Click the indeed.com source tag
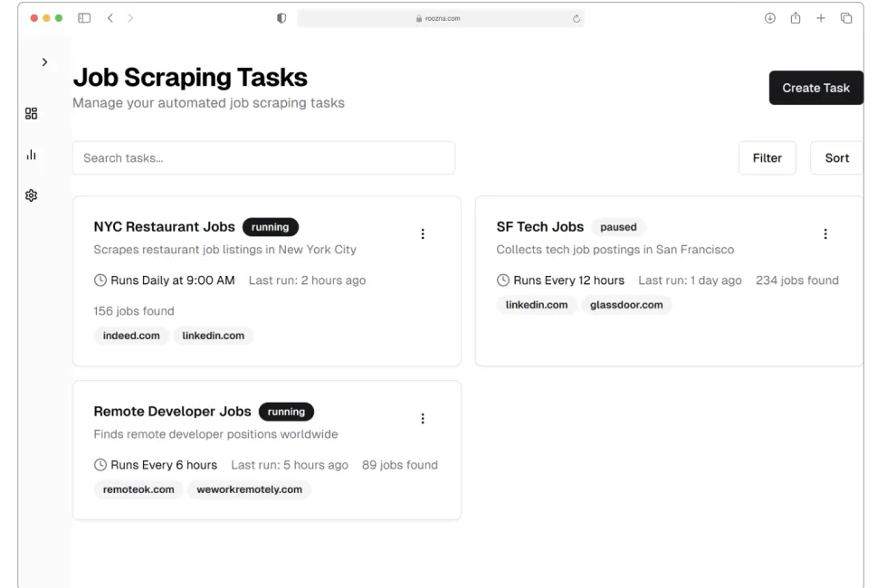896x588 pixels. click(131, 336)
